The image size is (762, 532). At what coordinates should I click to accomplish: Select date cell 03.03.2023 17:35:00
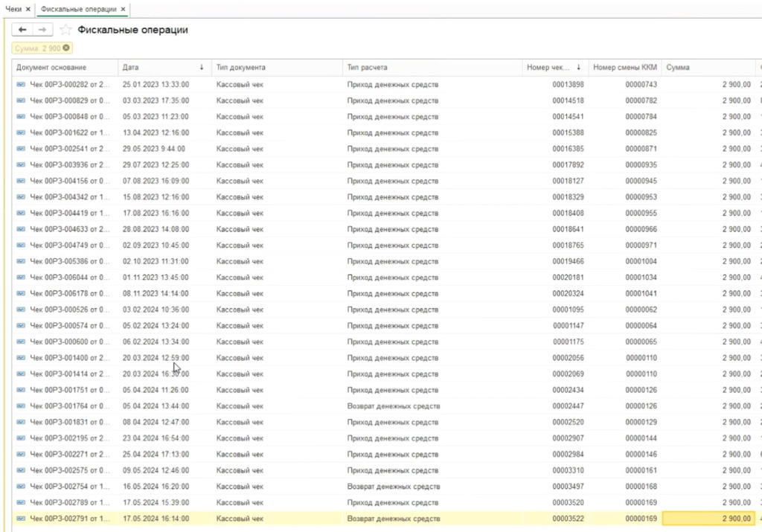156,100
